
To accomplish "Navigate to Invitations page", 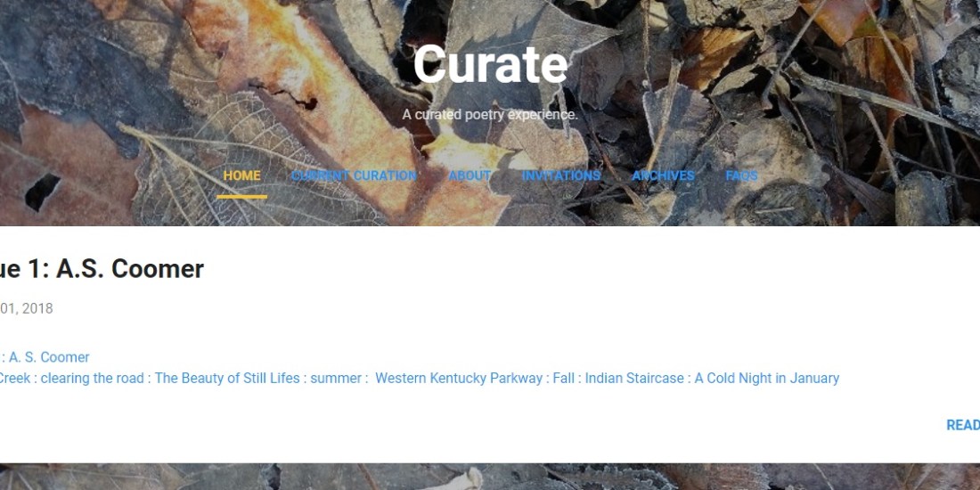I will point(561,176).
